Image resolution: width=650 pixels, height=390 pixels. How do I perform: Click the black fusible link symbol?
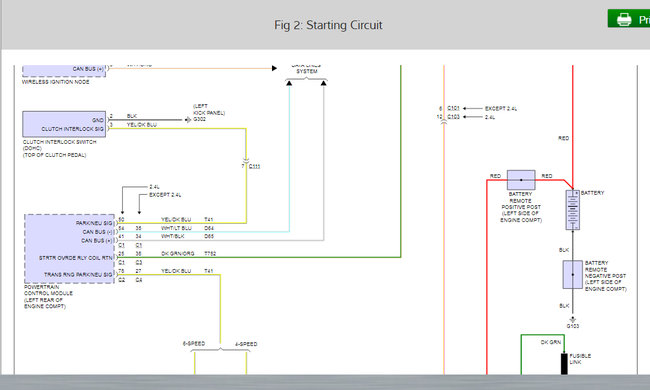564,364
